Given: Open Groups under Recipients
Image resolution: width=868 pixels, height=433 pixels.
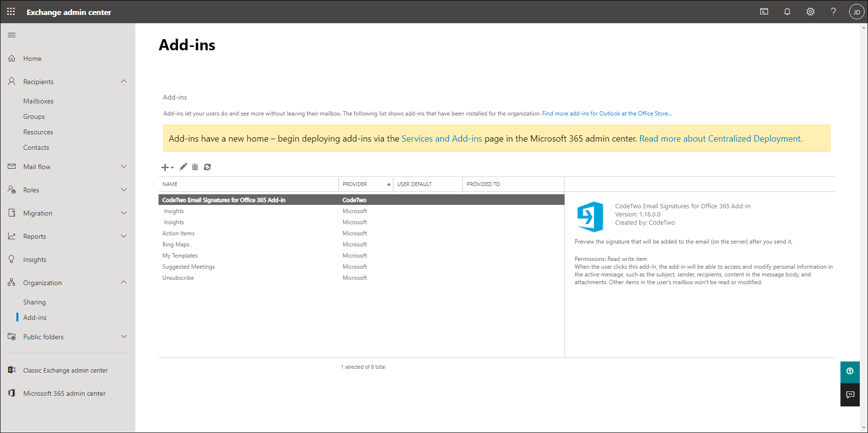Looking at the screenshot, I should coord(34,116).
